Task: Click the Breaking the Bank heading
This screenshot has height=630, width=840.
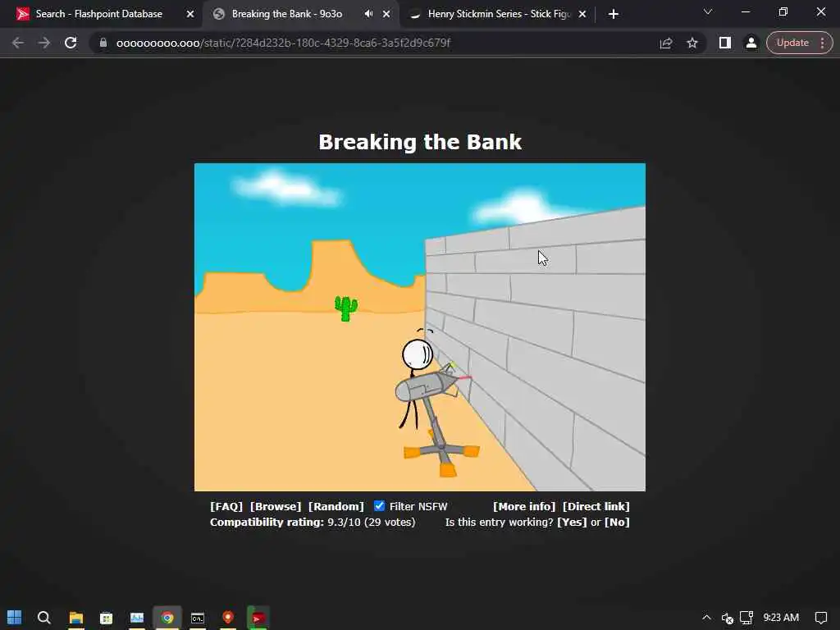Action: coord(420,142)
